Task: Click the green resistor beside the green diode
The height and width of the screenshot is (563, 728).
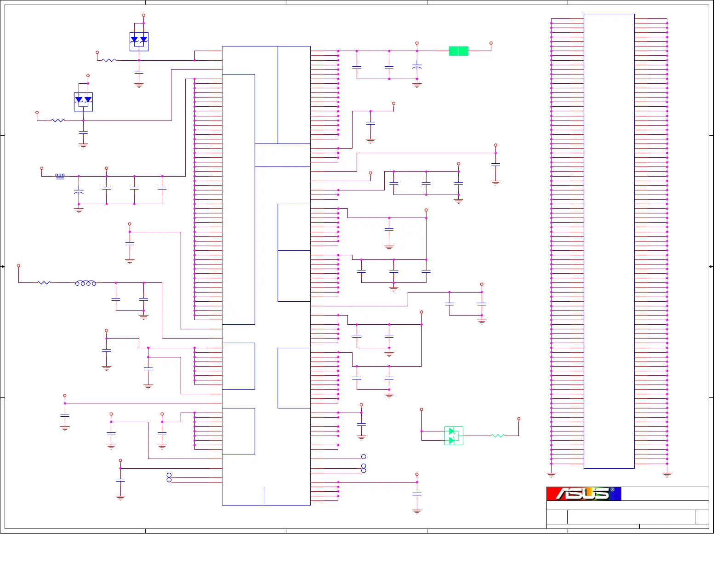Action: 498,436
